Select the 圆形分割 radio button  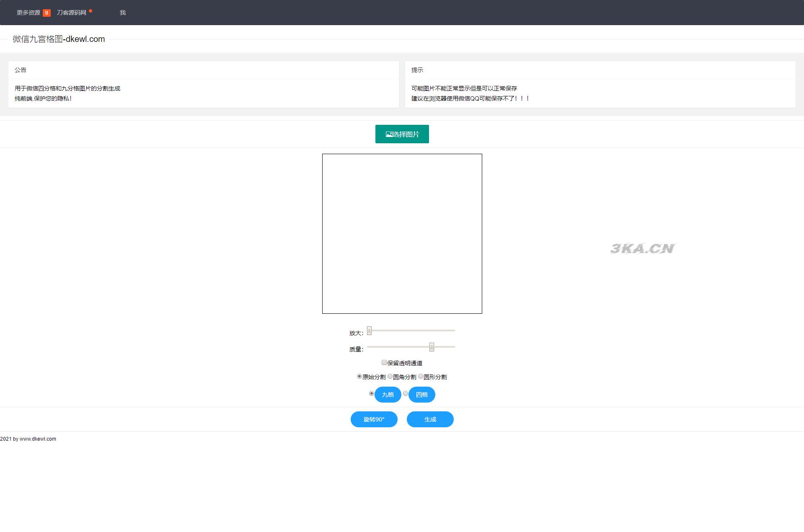[421, 376]
